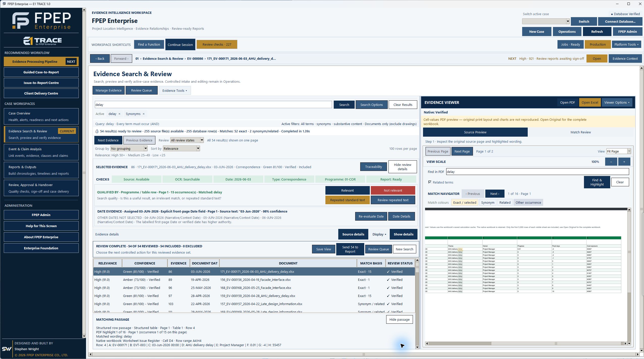
Task: Open the Sort by Relevance dropdown
Action: click(x=181, y=148)
